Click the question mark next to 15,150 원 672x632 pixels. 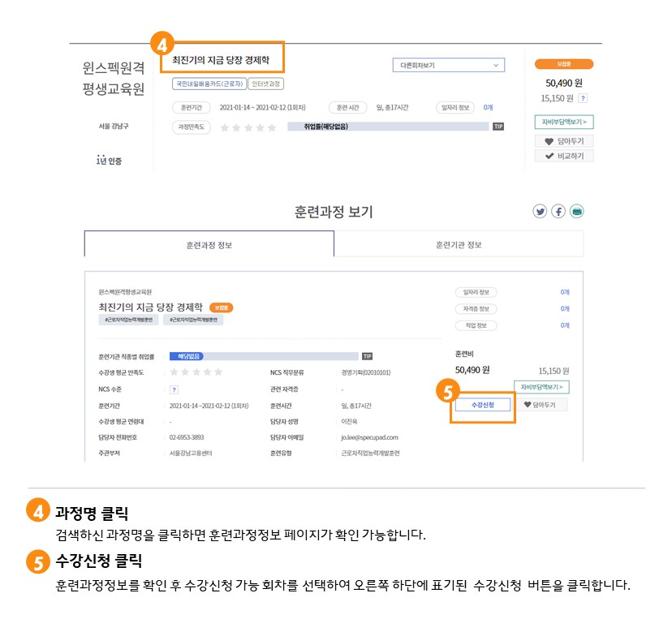(x=583, y=98)
